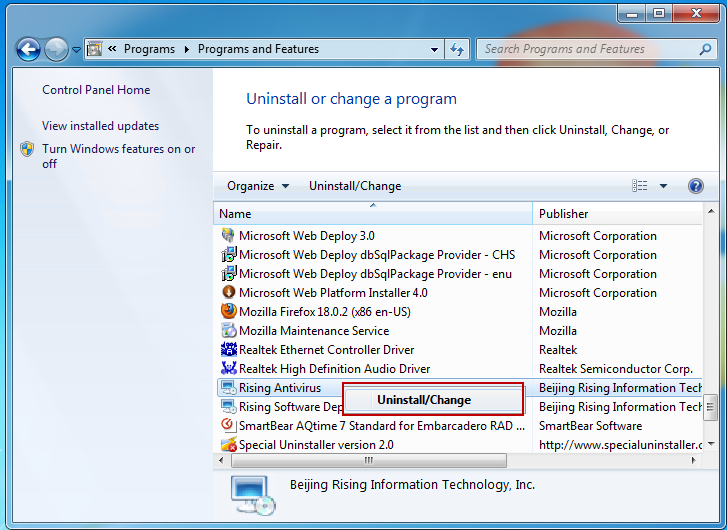The width and height of the screenshot is (727, 530).
Task: Click the Microsoft Web Deploy 3.0 icon
Action: pos(228,236)
